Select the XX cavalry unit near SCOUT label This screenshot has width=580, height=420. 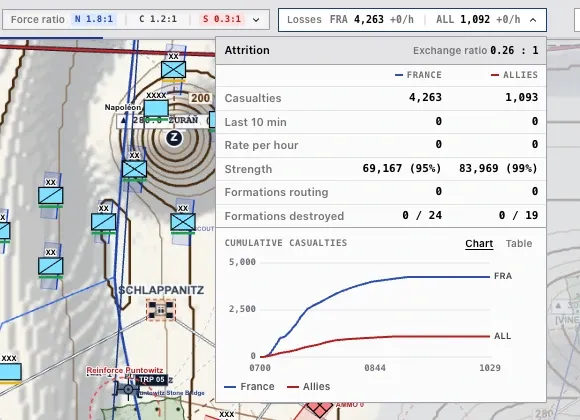(183, 222)
